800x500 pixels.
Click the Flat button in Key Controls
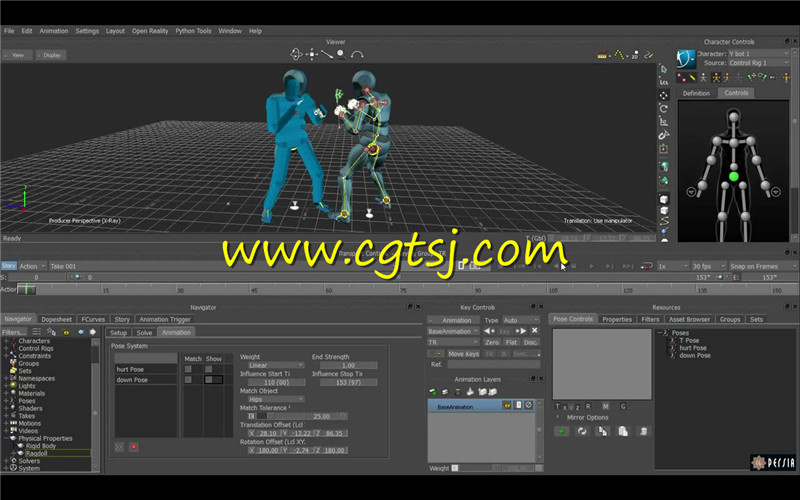(512, 342)
